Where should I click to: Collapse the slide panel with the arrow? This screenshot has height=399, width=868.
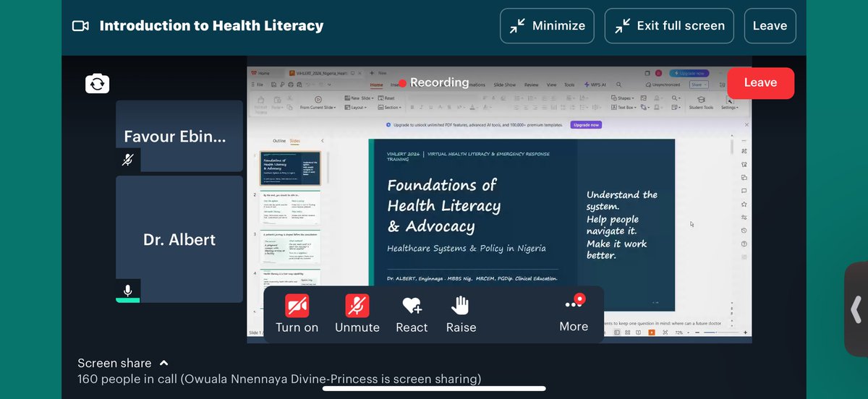point(322,140)
